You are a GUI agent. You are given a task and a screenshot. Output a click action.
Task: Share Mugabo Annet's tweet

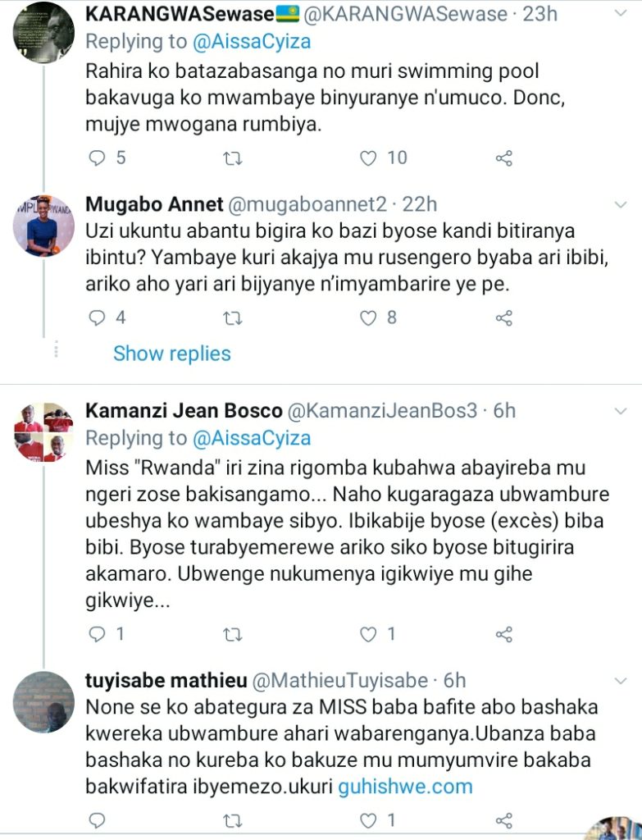click(x=504, y=317)
